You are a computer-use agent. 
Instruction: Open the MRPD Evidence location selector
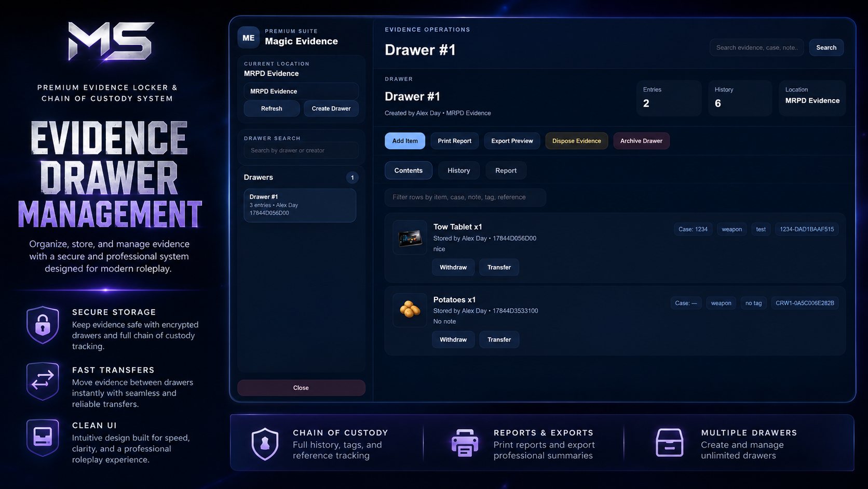[301, 91]
